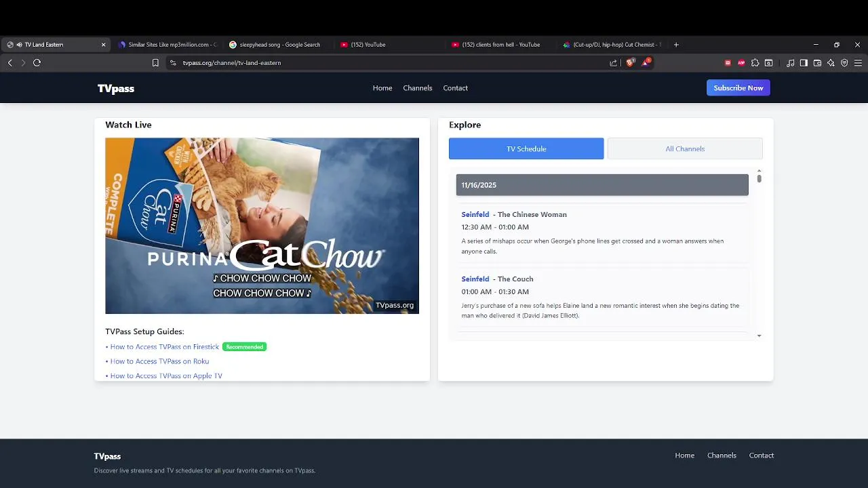Switch to the Cut Chemist tab
The width and height of the screenshot is (868, 488).
tap(612, 45)
